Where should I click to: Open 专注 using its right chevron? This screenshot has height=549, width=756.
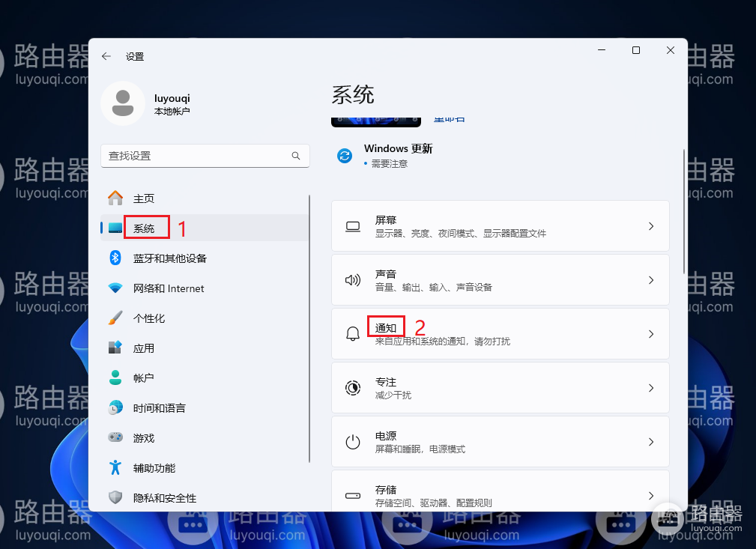pyautogui.click(x=651, y=388)
